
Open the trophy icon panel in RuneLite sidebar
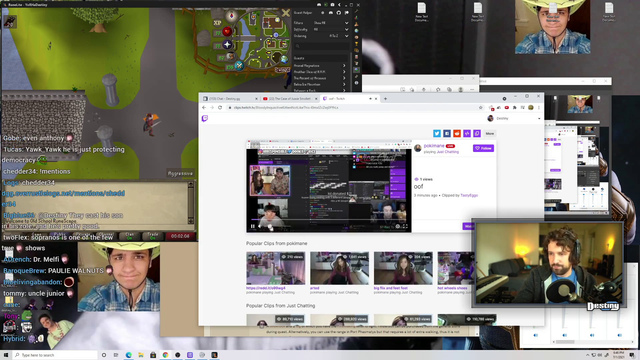click(356, 44)
